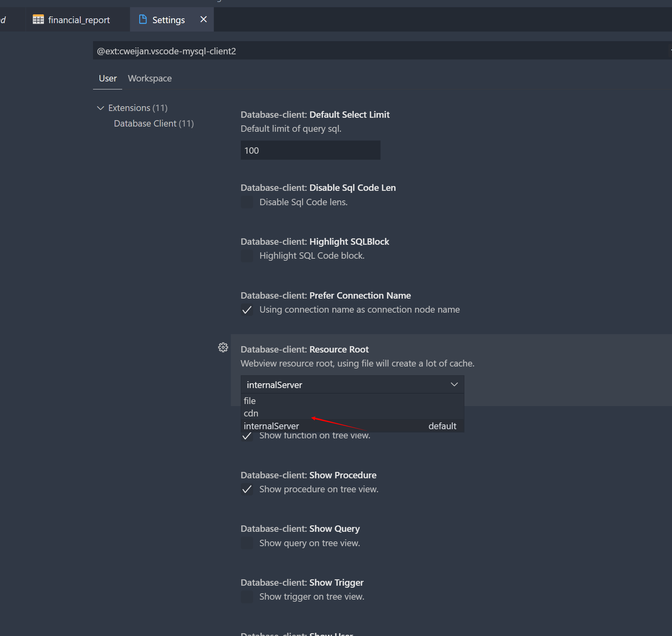Viewport: 672px width, 636px height.
Task: Switch to the Workspace settings tab
Action: click(x=150, y=78)
